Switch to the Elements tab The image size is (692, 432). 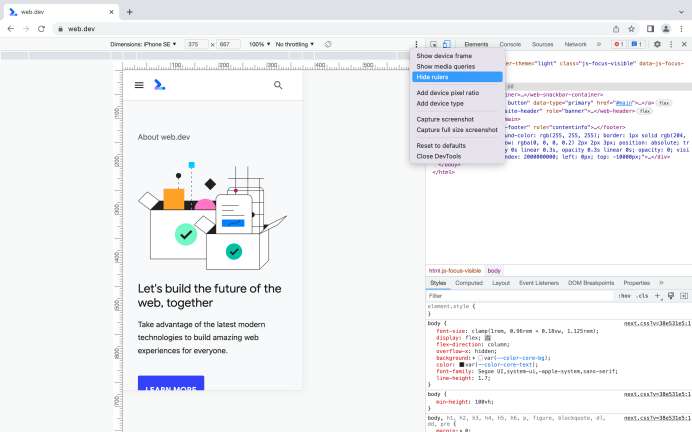tap(476, 44)
